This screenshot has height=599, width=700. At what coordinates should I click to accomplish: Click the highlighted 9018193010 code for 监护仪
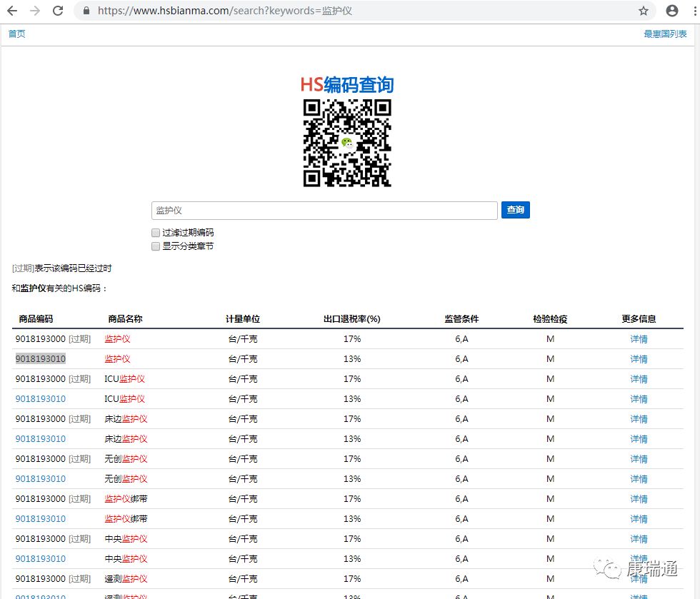[41, 359]
